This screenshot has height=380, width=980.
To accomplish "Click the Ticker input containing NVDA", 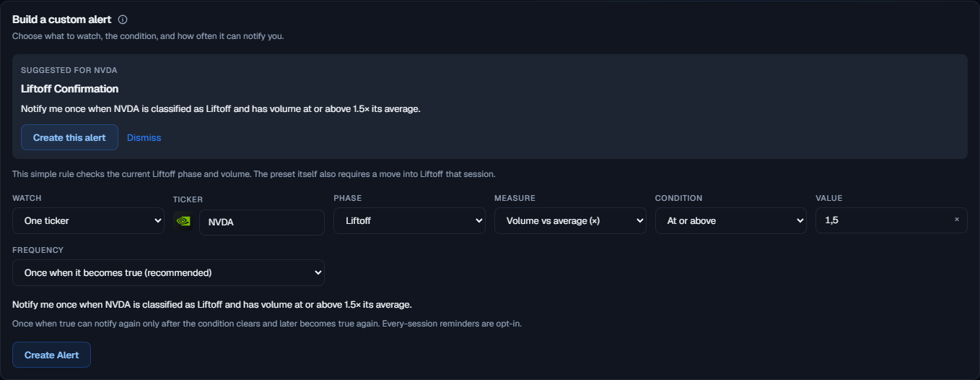I will 262,222.
